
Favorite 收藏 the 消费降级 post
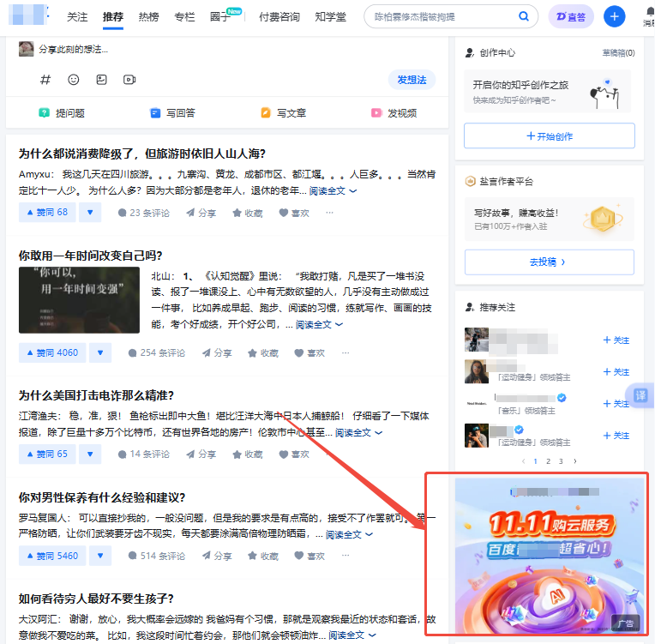(x=247, y=213)
